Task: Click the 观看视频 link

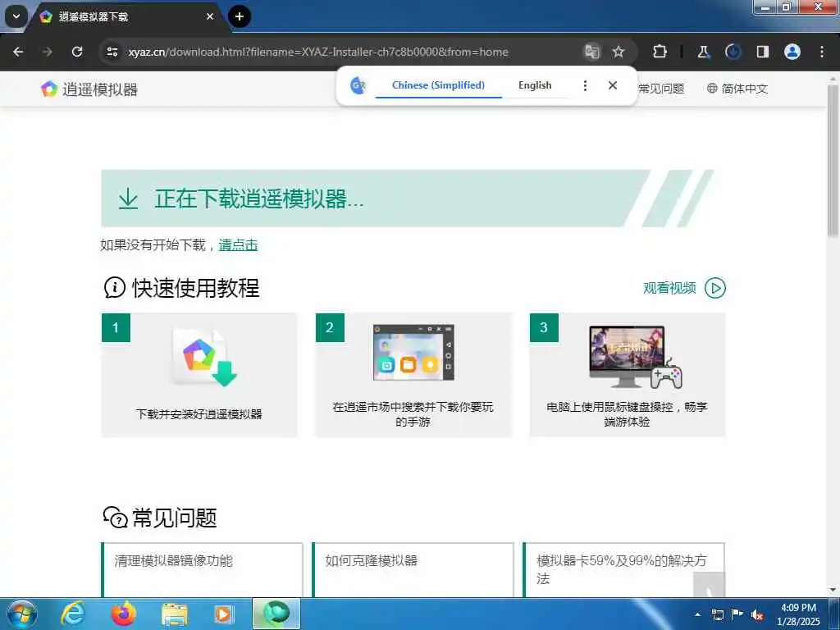Action: pos(669,288)
